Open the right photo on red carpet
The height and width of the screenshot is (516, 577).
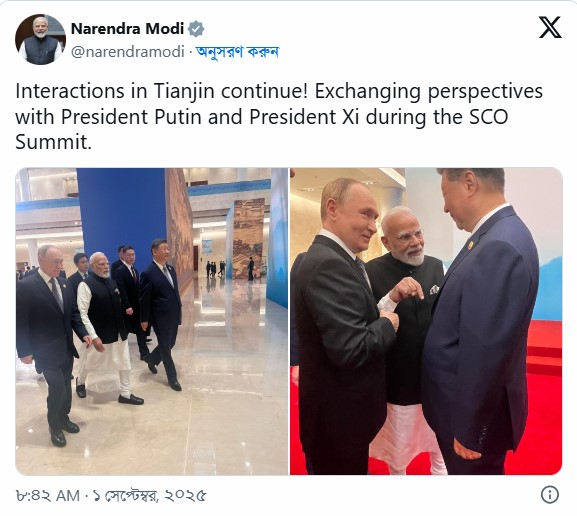(426, 321)
